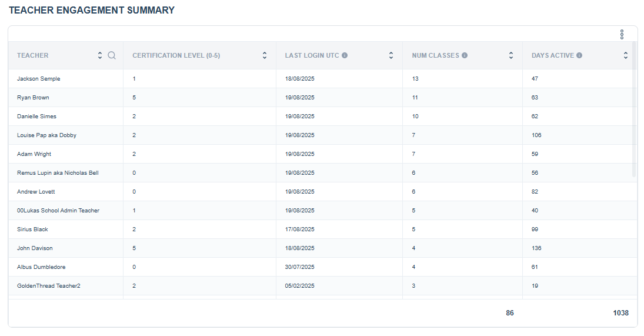Click Jackson Semple's last login 18/08/2025
644x336 pixels.
300,79
